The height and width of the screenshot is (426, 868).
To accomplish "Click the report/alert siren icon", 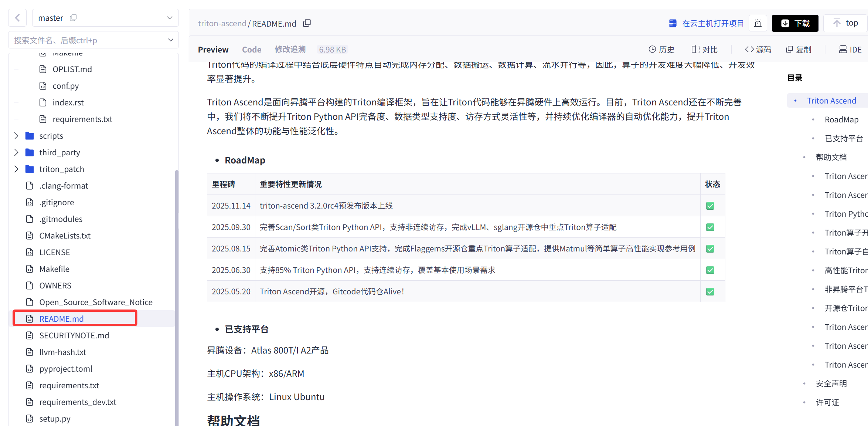I will click(758, 23).
